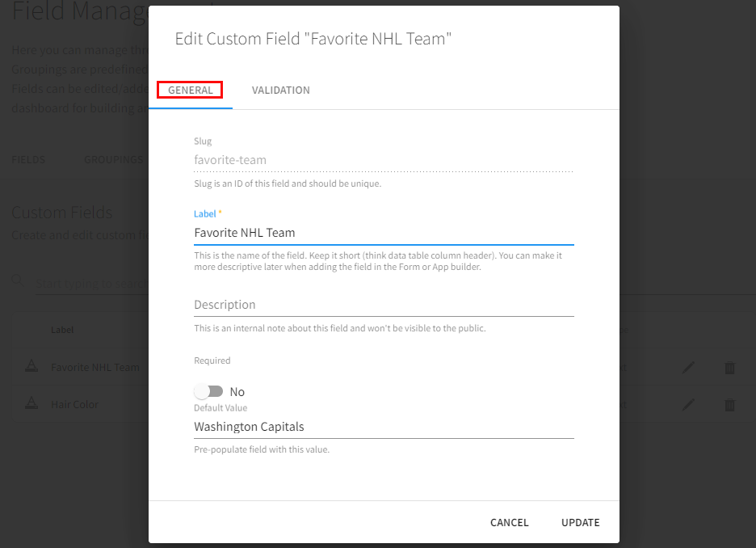Delete the Hair Color field via trash icon
This screenshot has height=548, width=756.
pos(729,405)
